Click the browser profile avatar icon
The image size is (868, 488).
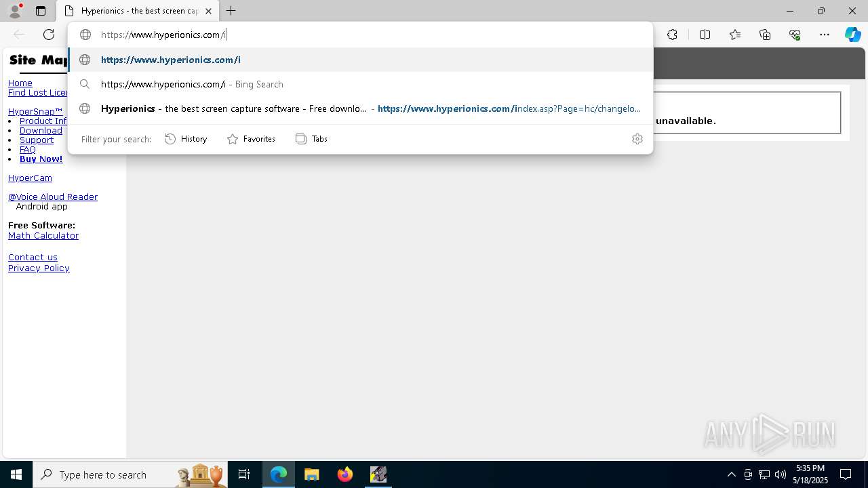(15, 11)
